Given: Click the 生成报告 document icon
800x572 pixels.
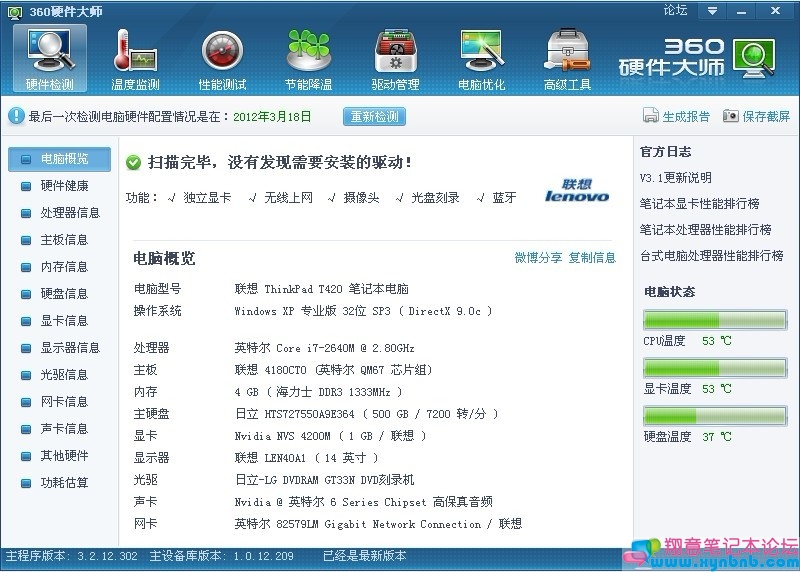Looking at the screenshot, I should (x=651, y=116).
